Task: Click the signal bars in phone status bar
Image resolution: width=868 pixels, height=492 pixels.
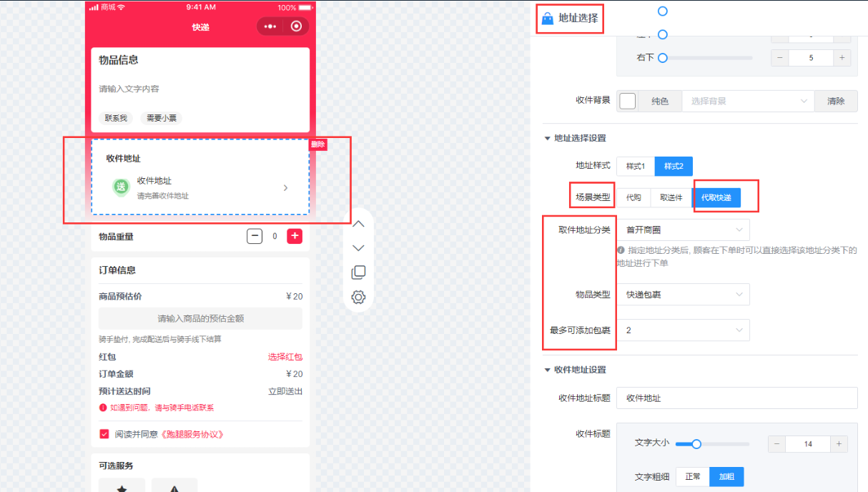Action: [94, 7]
